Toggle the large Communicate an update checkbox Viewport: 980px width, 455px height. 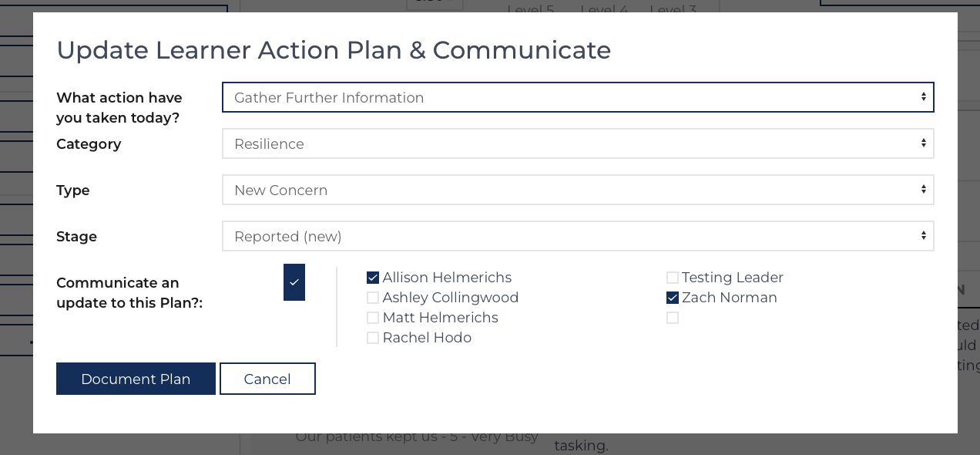click(x=294, y=282)
